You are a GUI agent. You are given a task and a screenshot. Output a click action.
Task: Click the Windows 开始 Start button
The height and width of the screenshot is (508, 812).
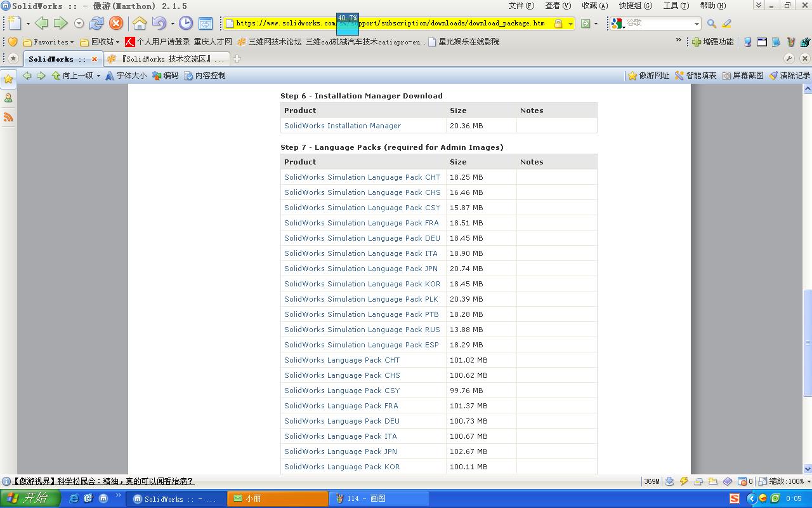30,498
